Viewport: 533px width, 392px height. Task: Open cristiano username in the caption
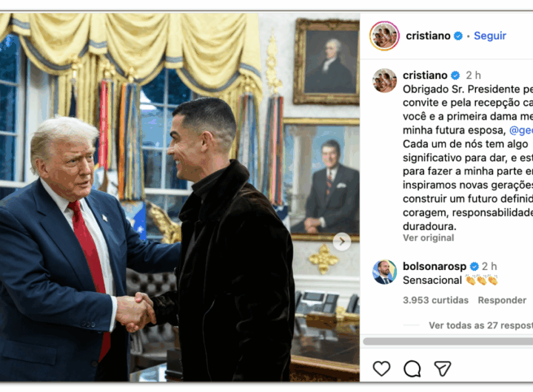[x=425, y=75]
